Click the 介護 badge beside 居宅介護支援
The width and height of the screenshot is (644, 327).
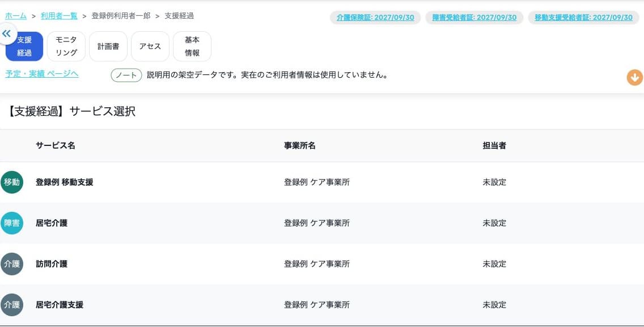(x=11, y=305)
